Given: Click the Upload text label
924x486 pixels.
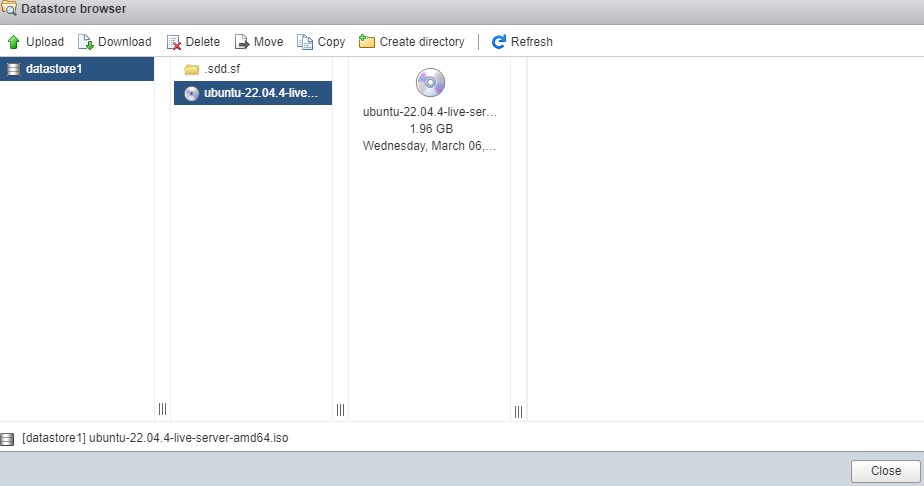Looking at the screenshot, I should (x=44, y=42).
